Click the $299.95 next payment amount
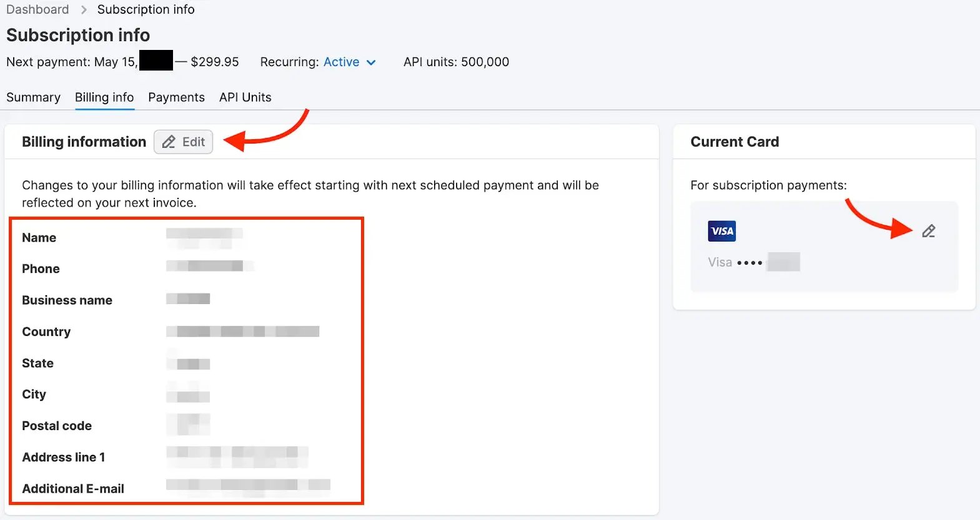This screenshot has height=520, width=980. pos(214,62)
